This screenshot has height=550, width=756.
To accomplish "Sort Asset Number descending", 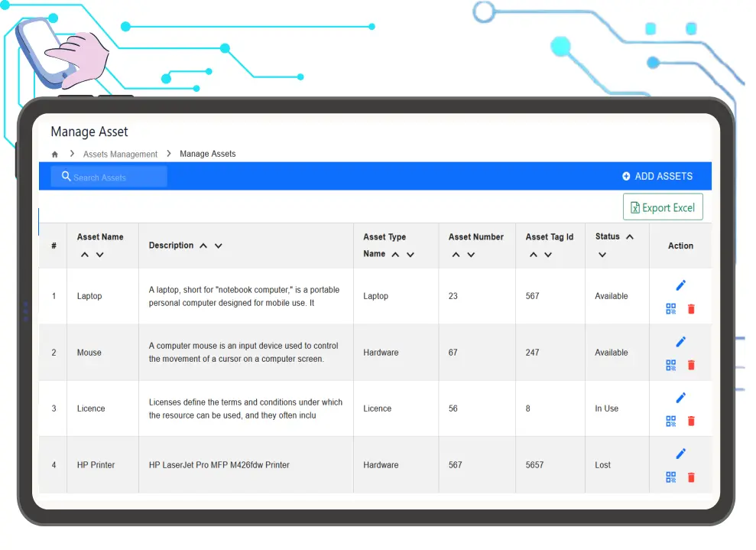I will (x=471, y=254).
